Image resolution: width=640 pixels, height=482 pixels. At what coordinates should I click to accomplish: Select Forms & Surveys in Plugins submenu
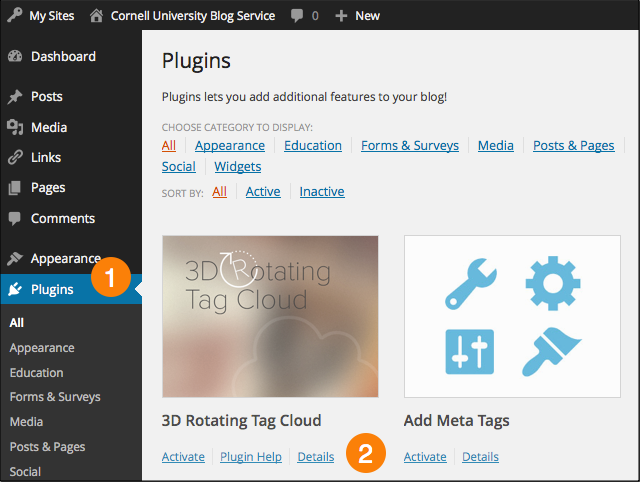[55, 397]
